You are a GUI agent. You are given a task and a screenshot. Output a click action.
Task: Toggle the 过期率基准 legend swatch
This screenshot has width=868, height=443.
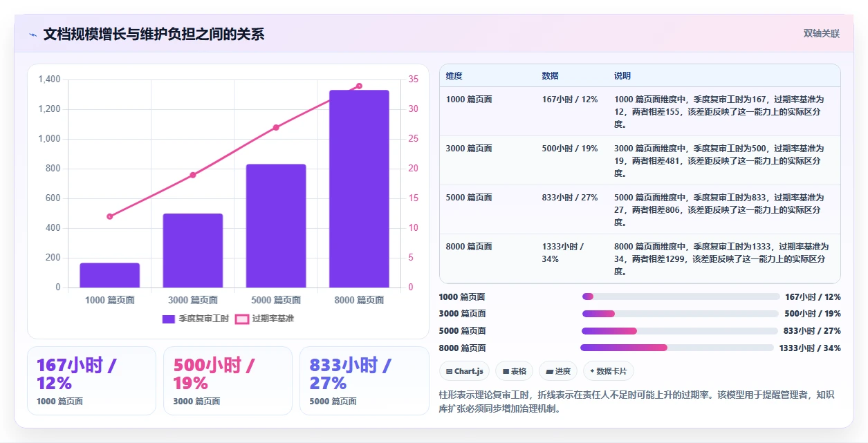242,319
